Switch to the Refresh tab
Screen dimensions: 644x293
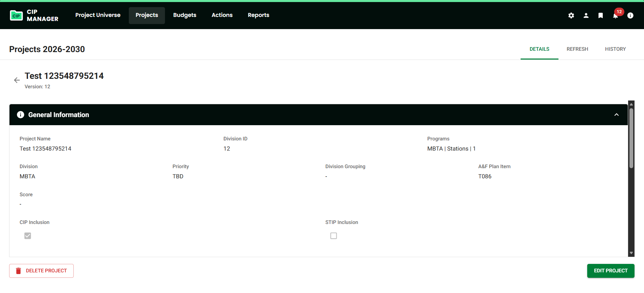pos(577,49)
